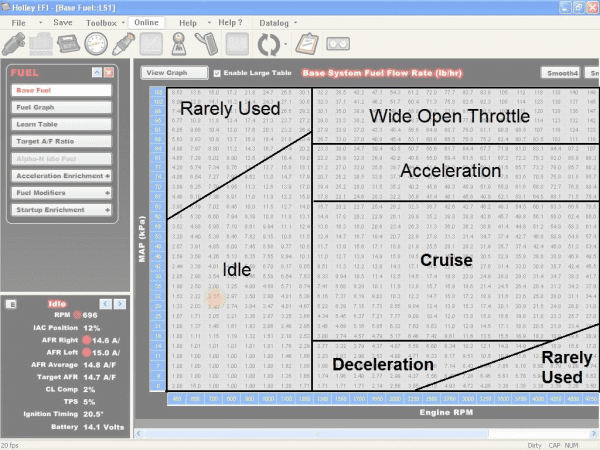600x450 pixels.
Task: Click the '696' RPM value
Action: point(90,315)
